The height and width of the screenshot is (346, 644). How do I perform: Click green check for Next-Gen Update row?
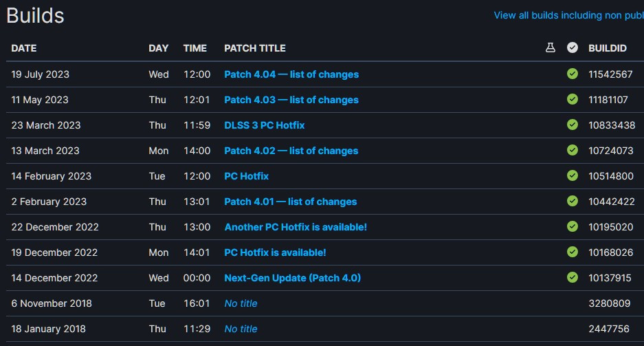pos(572,277)
